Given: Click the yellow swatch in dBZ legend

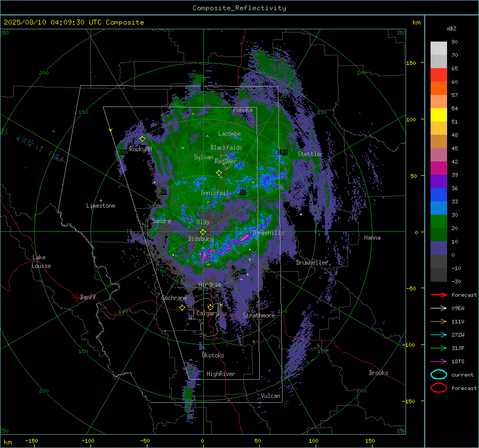Looking at the screenshot, I should [439, 115].
